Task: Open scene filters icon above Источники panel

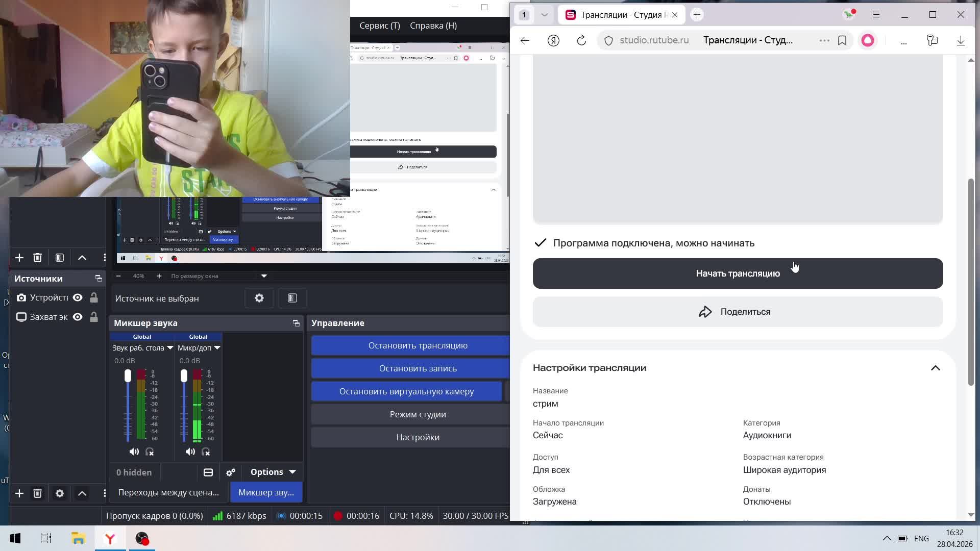Action: click(x=60, y=258)
